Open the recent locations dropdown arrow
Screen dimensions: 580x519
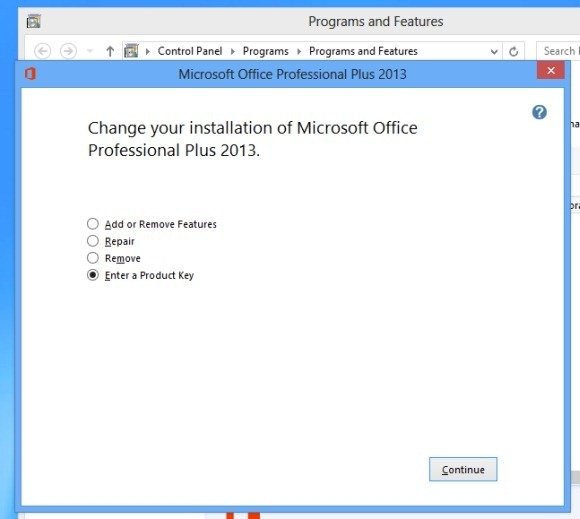pyautogui.click(x=90, y=51)
